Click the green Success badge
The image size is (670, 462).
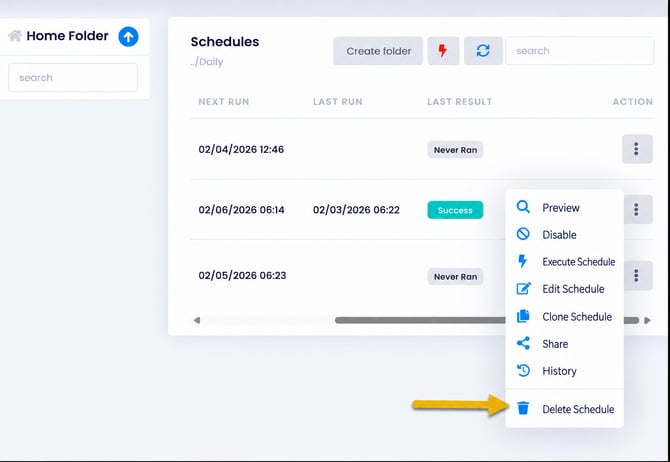pos(455,210)
